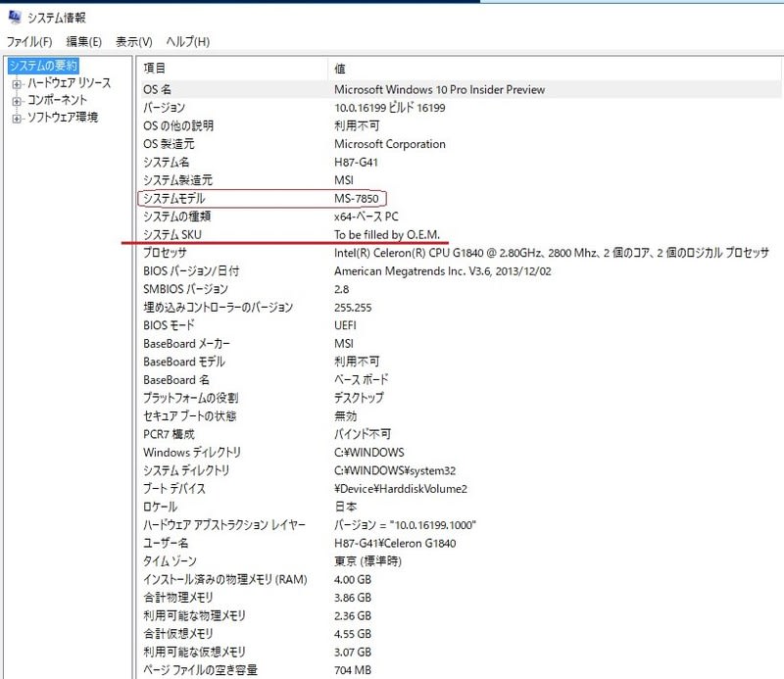Click the MS-7850 value

(356, 199)
